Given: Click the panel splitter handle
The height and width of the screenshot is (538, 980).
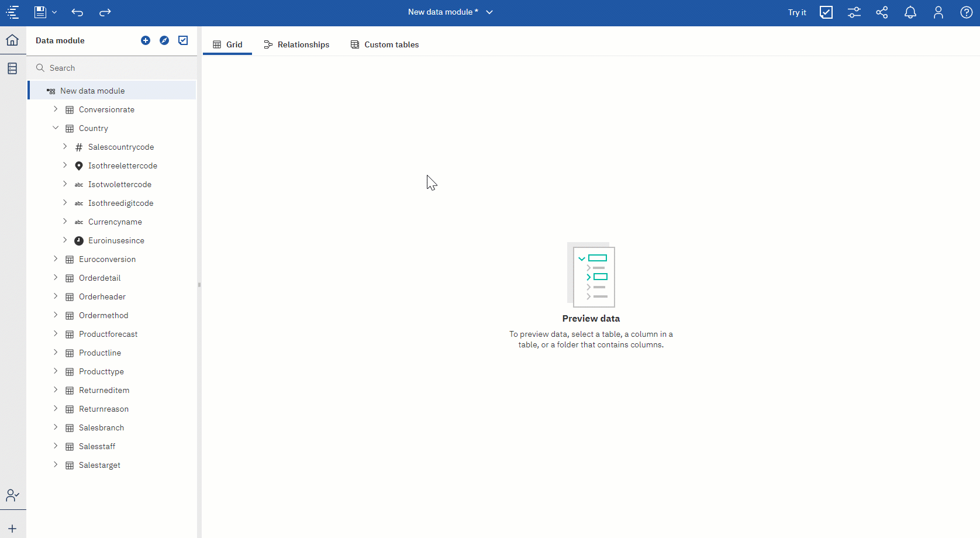Looking at the screenshot, I should pos(199,285).
